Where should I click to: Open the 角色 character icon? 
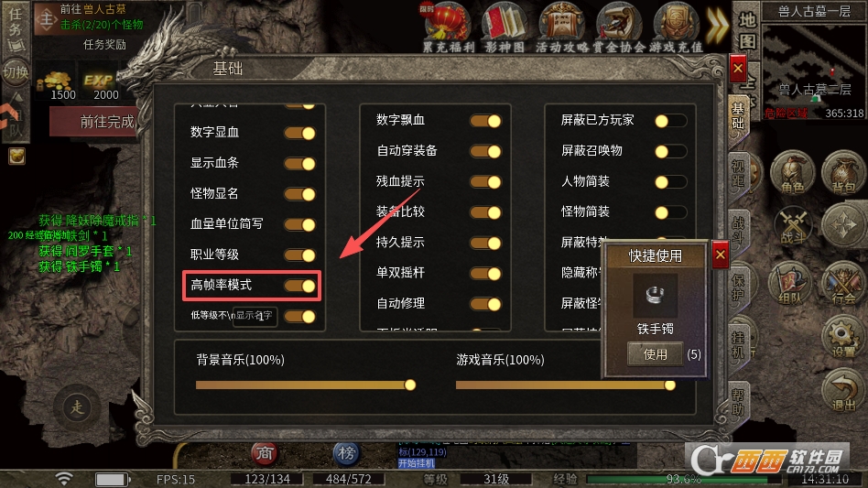792,174
